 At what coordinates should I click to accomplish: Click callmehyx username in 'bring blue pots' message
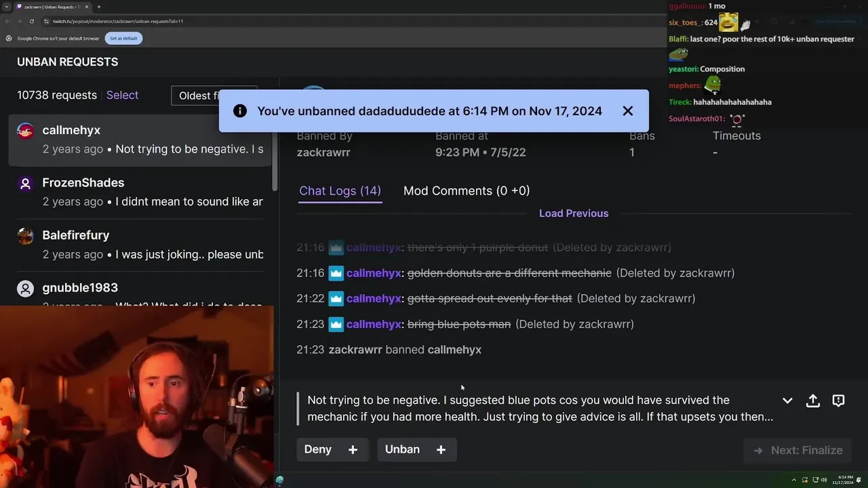click(374, 325)
